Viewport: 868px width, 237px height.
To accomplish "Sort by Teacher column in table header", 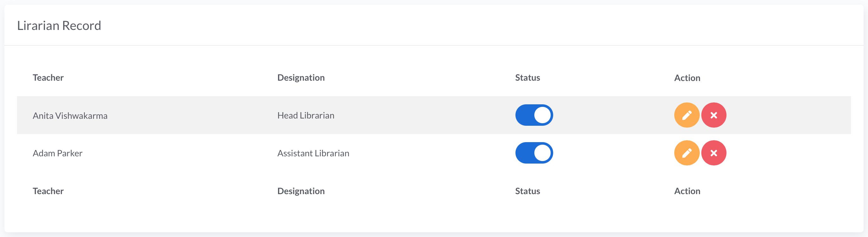I will tap(48, 78).
